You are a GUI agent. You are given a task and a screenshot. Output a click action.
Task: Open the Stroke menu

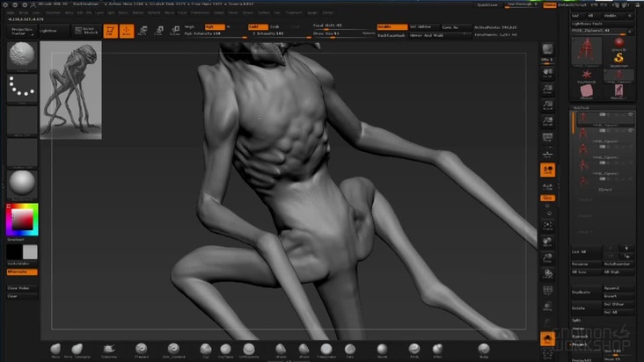pos(248,12)
